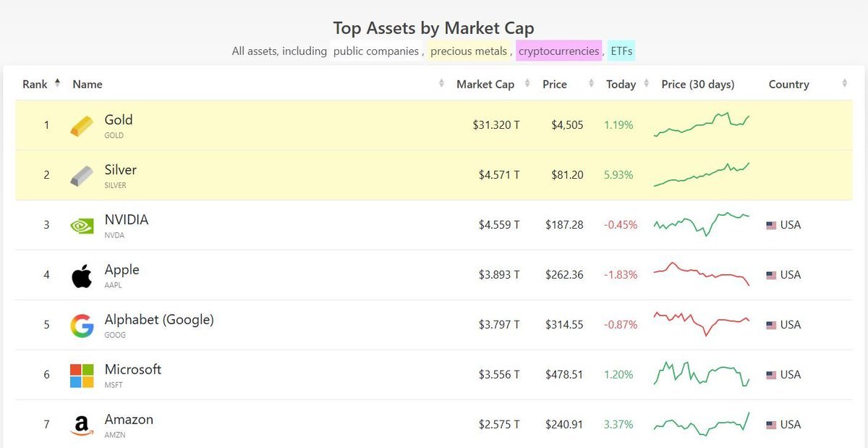Click the Silver bar icon

[x=82, y=175]
